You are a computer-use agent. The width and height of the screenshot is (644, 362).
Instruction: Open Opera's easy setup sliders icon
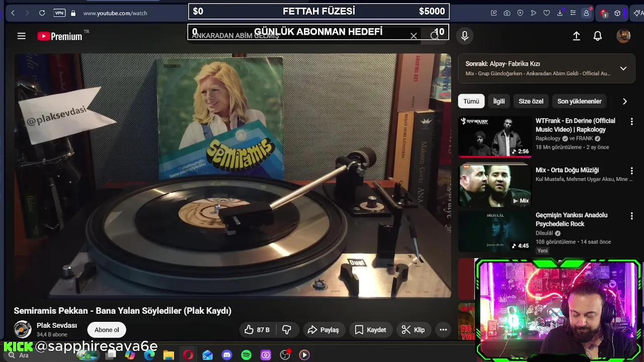pos(573,13)
